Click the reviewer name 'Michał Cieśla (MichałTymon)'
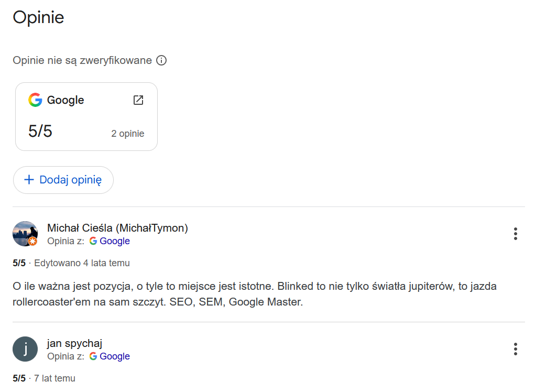This screenshot has width=535, height=392. pyautogui.click(x=117, y=228)
